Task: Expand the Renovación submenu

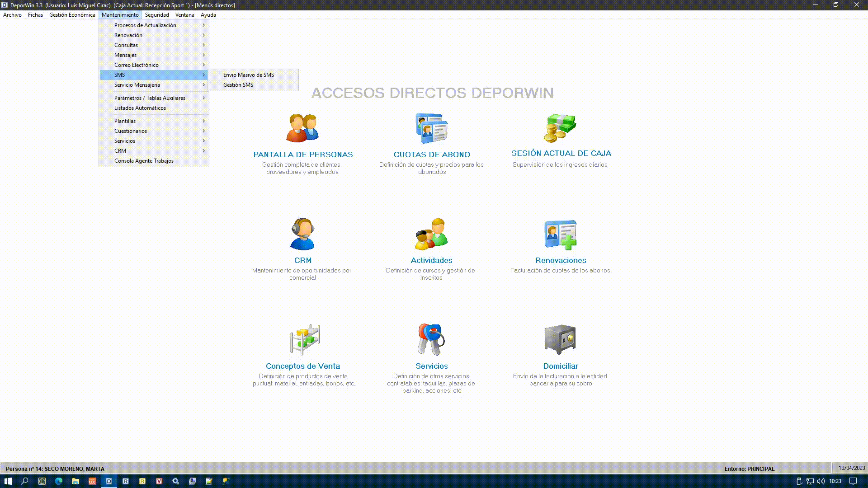Action: 154,35
